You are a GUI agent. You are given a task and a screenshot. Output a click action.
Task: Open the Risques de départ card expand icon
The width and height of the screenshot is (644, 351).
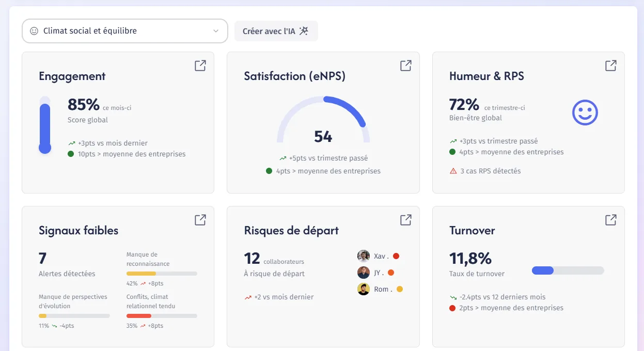[405, 220]
